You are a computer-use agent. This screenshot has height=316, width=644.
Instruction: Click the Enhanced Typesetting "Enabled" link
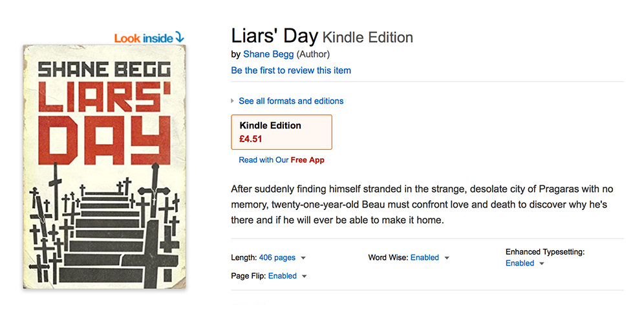520,263
